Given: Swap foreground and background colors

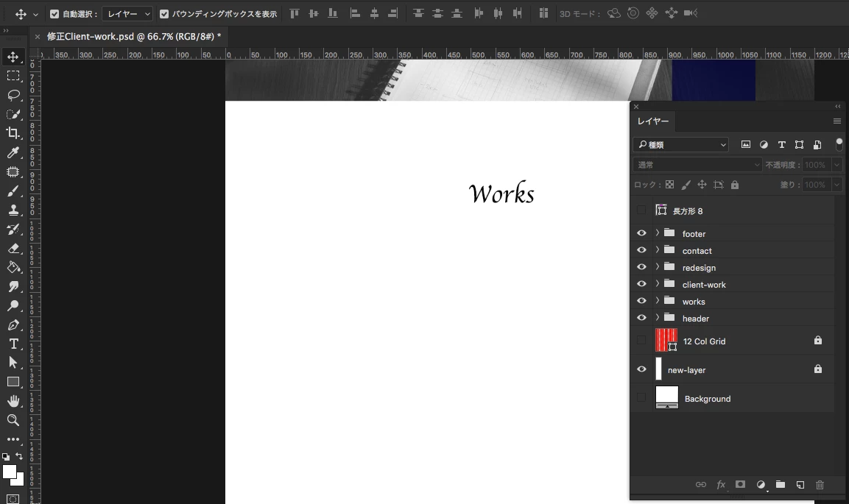Looking at the screenshot, I should point(19,456).
